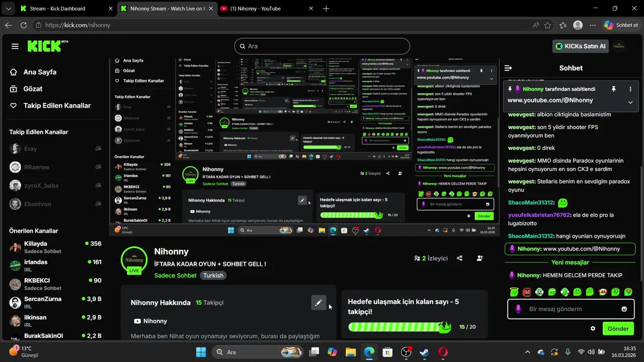Open the irlandas channel in the left sidebar
This screenshot has width=644, height=362.
pos(55,265)
